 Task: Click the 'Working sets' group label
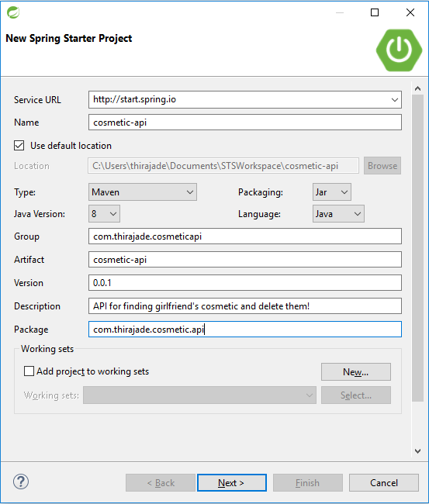click(x=47, y=349)
